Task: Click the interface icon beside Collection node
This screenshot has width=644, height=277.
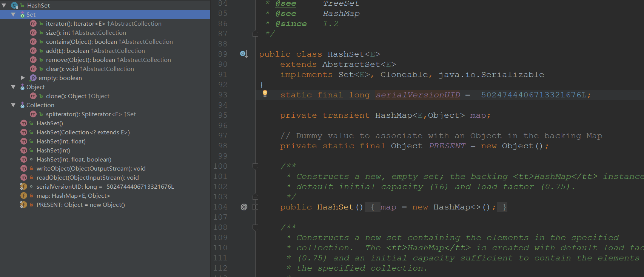Action: tap(22, 105)
